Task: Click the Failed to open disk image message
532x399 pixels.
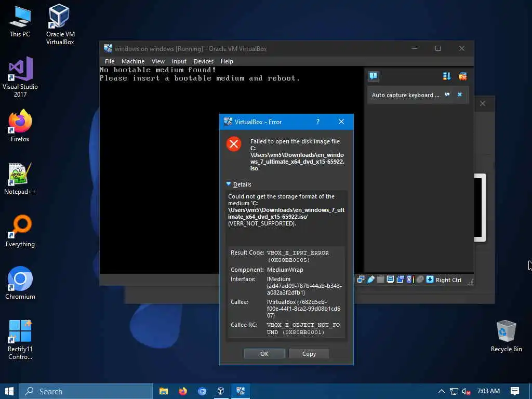Action: 297,155
